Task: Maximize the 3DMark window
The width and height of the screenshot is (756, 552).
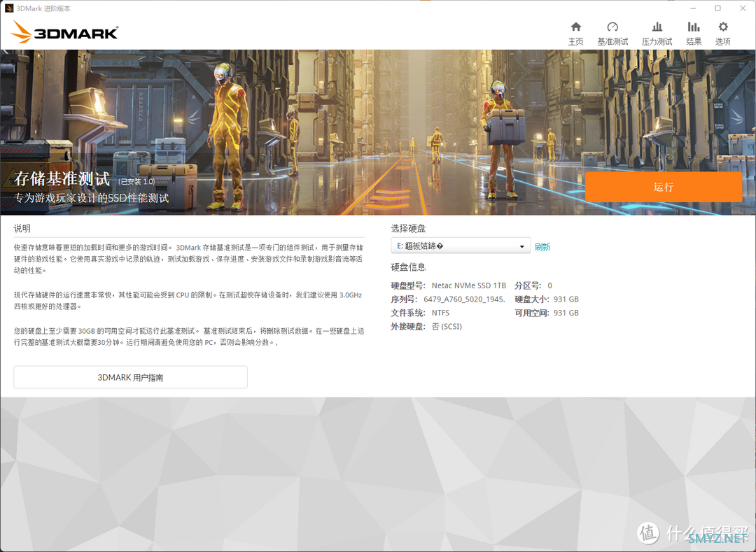Action: coord(718,8)
